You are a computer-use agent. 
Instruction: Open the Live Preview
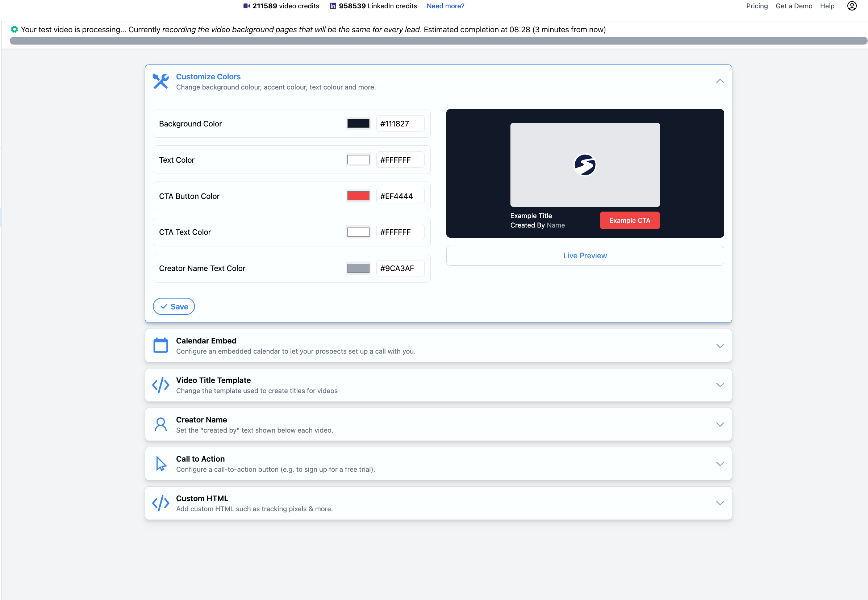click(x=585, y=256)
